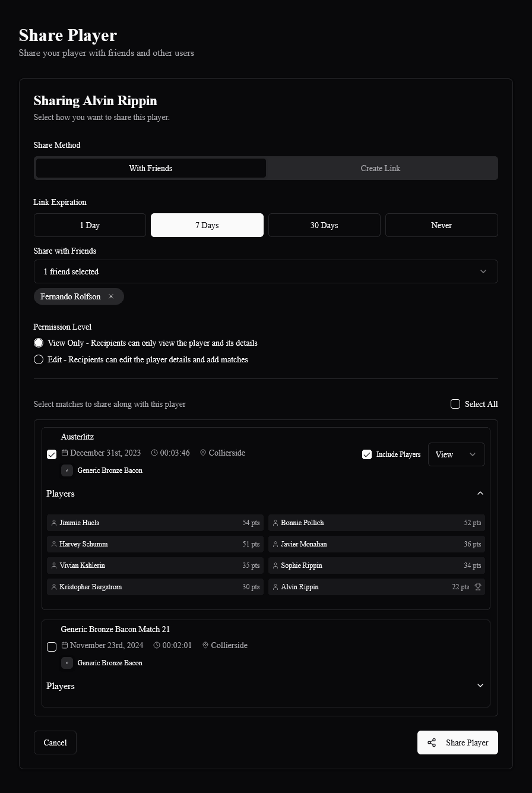Remove Fernando Rolfson from selected friends
Screen dimensions: 532x793
[111, 296]
